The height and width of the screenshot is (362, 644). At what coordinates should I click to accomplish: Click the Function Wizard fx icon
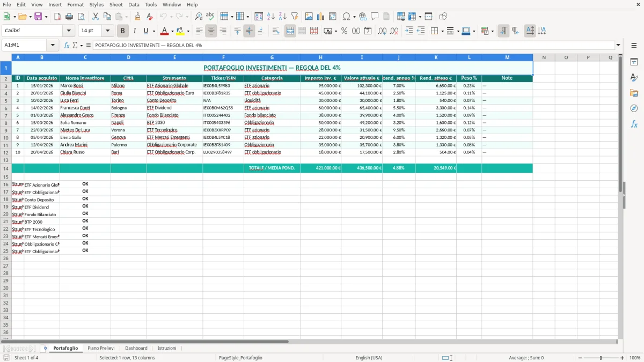point(67,45)
